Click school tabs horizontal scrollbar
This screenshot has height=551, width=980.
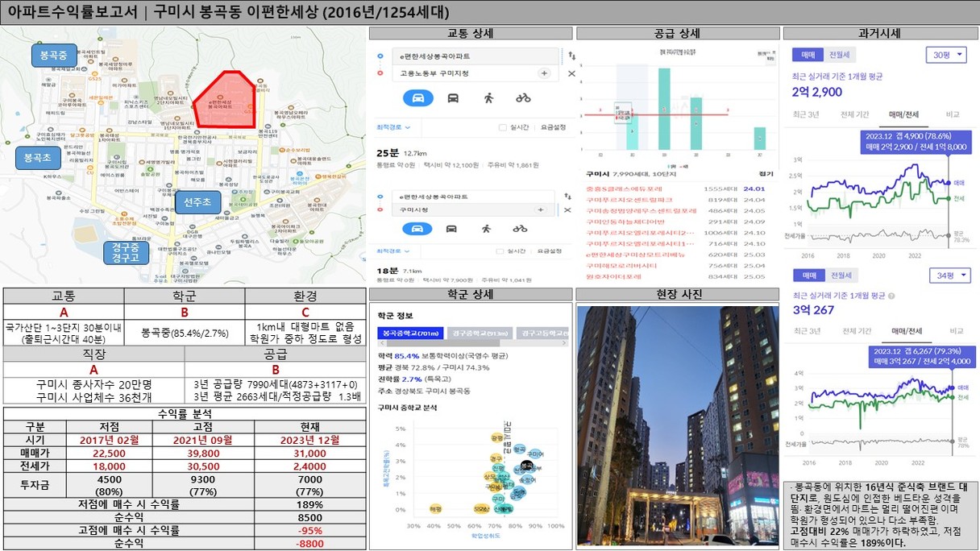point(472,345)
